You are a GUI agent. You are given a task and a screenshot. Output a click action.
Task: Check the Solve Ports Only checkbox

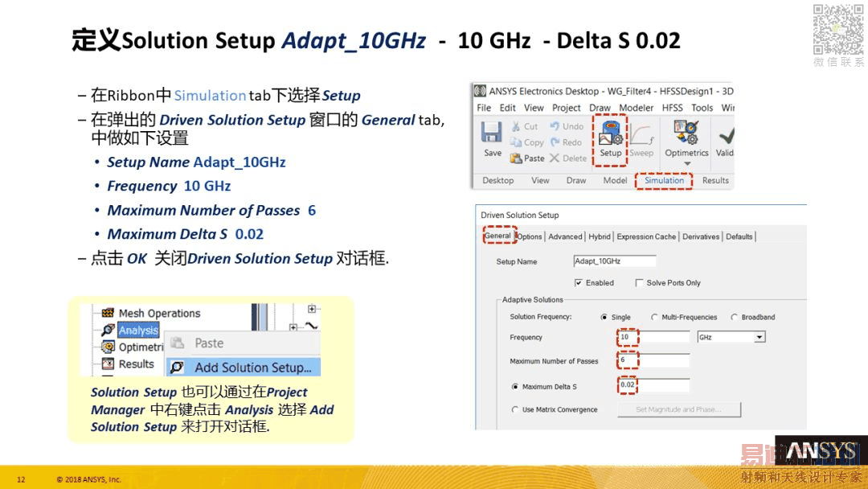click(640, 283)
